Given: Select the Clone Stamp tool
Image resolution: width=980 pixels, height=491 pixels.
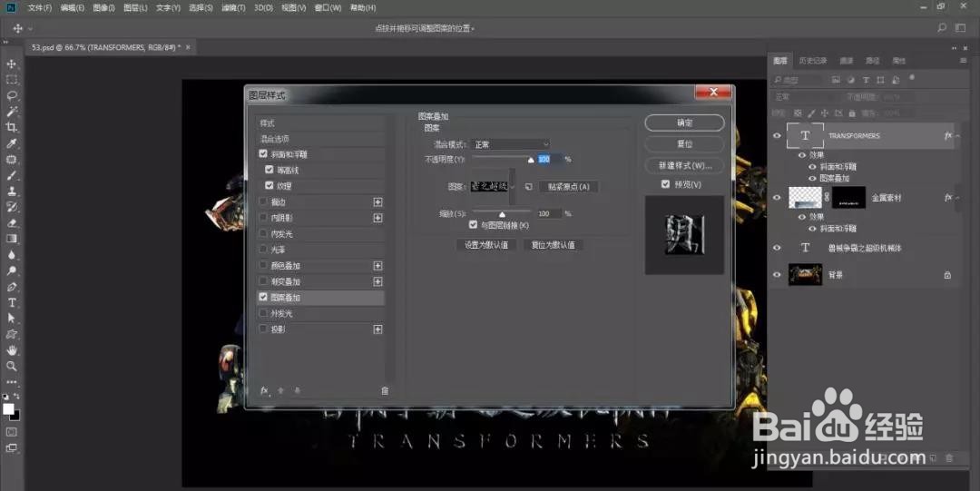Looking at the screenshot, I should pos(11,191).
